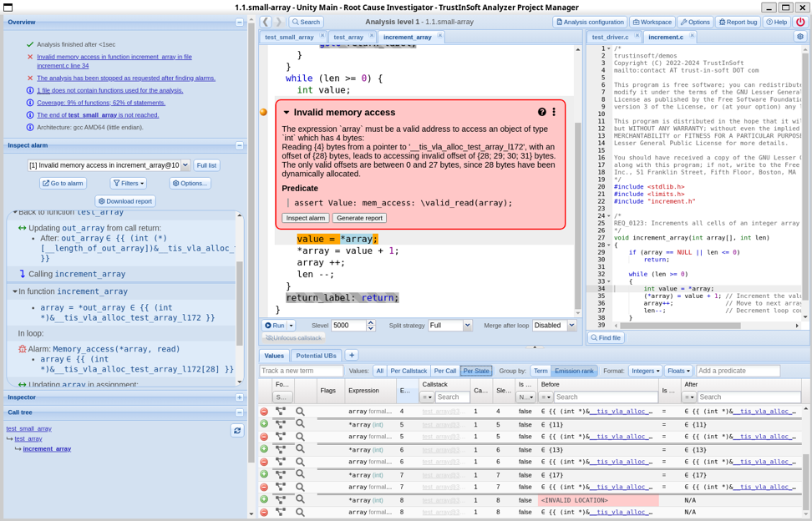Open the source panel gear settings
The width and height of the screenshot is (812, 521).
(x=799, y=37)
